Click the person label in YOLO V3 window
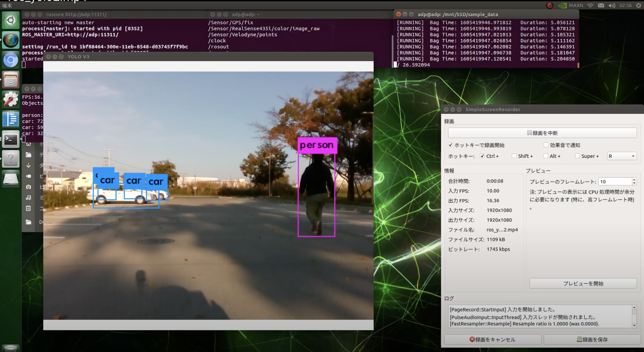The height and width of the screenshot is (352, 644). [317, 145]
